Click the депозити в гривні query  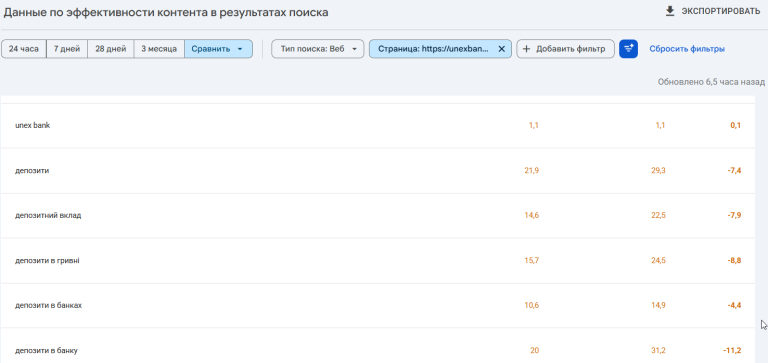point(47,261)
